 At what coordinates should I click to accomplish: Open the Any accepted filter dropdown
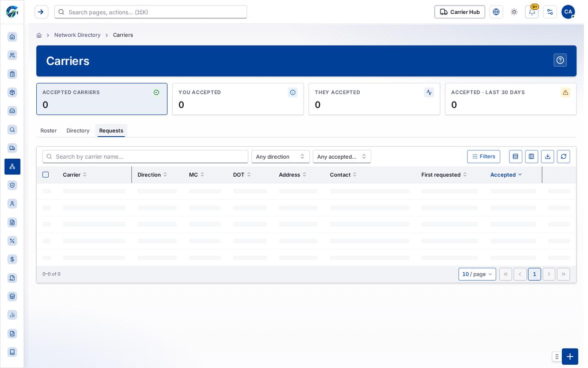342,156
